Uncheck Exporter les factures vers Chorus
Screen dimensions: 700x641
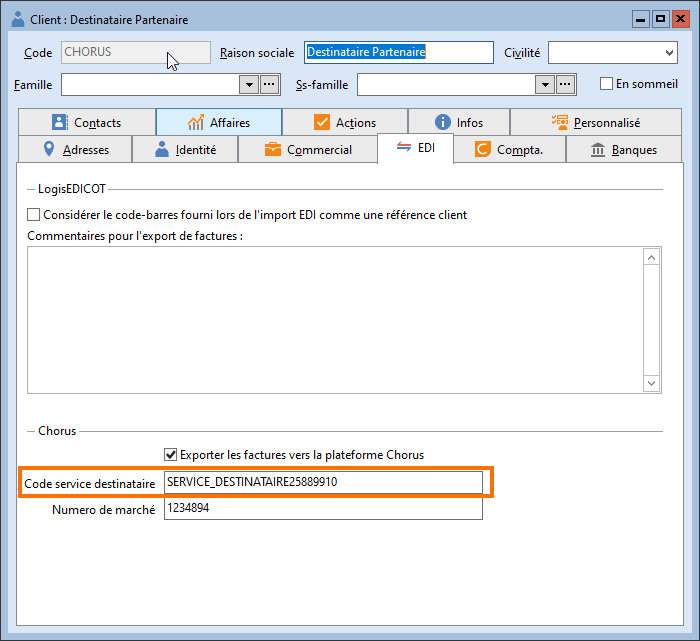point(171,455)
